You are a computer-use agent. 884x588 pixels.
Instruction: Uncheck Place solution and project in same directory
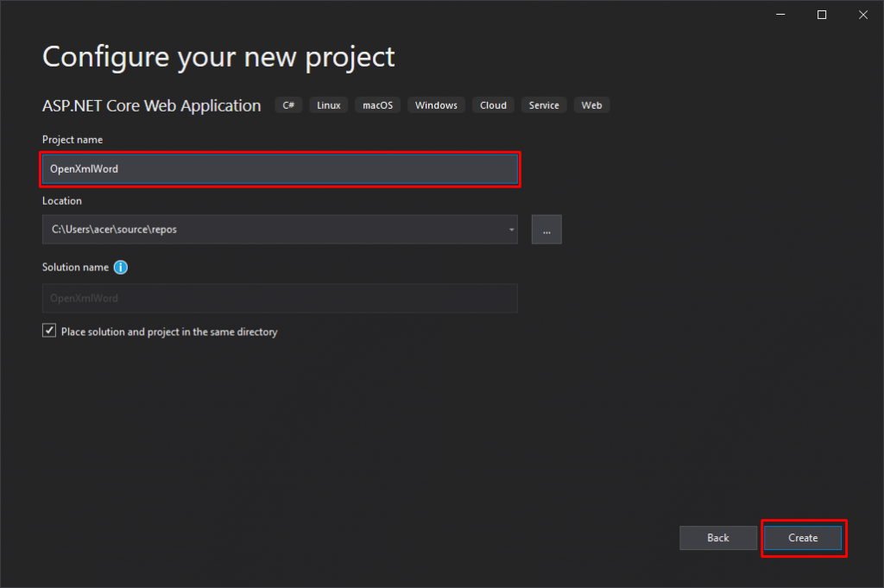tap(49, 331)
